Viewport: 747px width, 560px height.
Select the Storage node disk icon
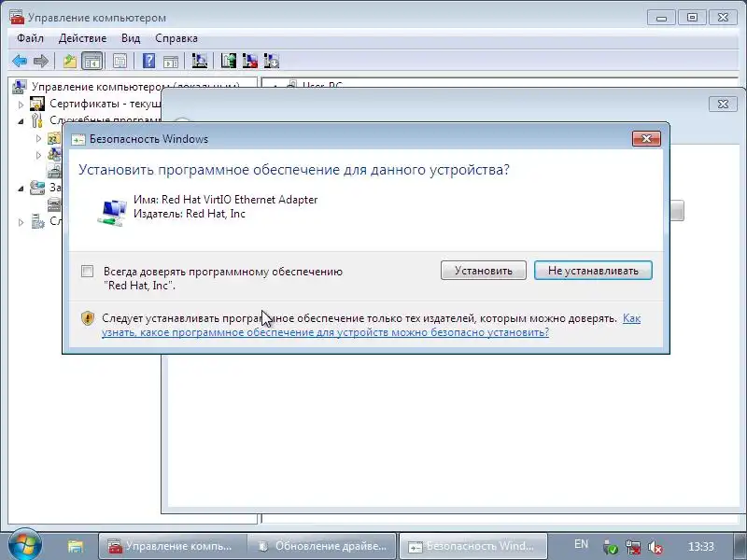coord(37,188)
